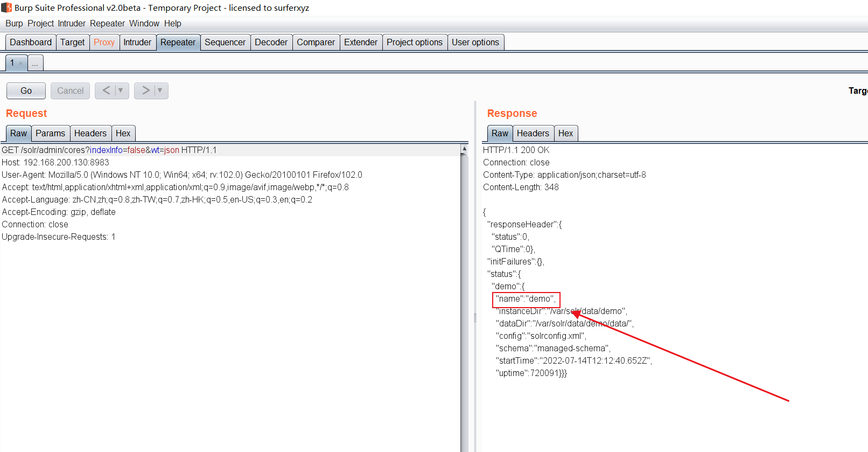Switch to the Dashboard tab

[x=31, y=42]
